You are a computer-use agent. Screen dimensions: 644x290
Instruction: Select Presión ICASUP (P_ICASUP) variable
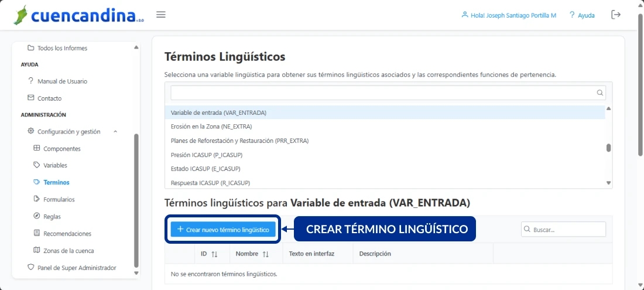(x=207, y=155)
